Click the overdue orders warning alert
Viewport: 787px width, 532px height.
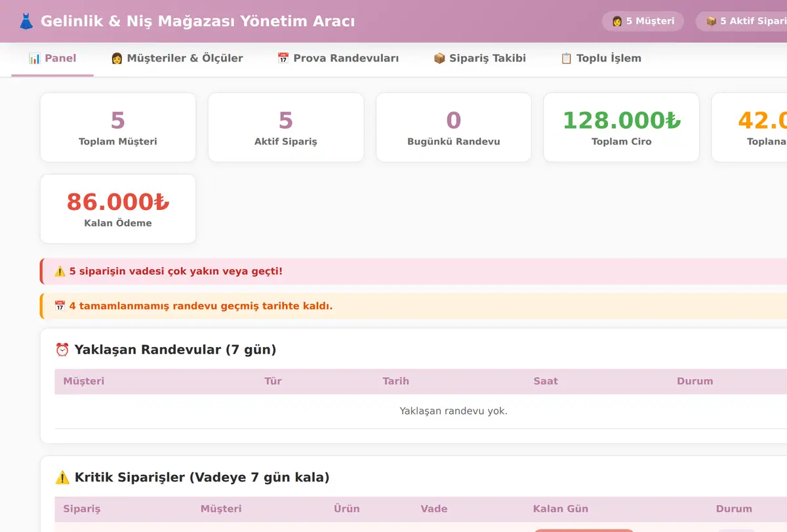pyautogui.click(x=414, y=271)
